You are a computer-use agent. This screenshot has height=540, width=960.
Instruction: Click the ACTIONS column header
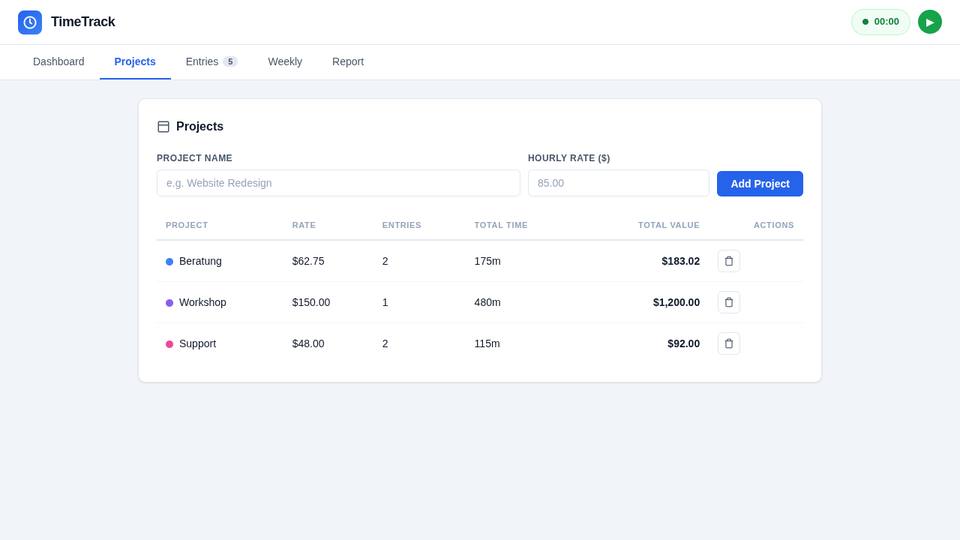773,225
